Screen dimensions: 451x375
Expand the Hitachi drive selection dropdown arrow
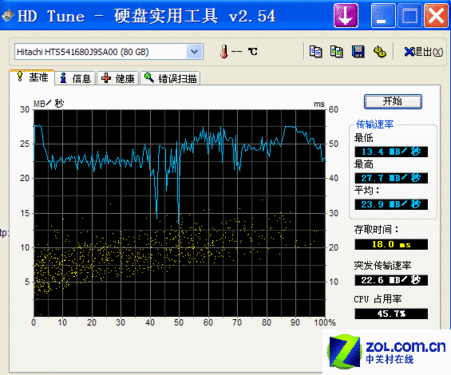[195, 52]
